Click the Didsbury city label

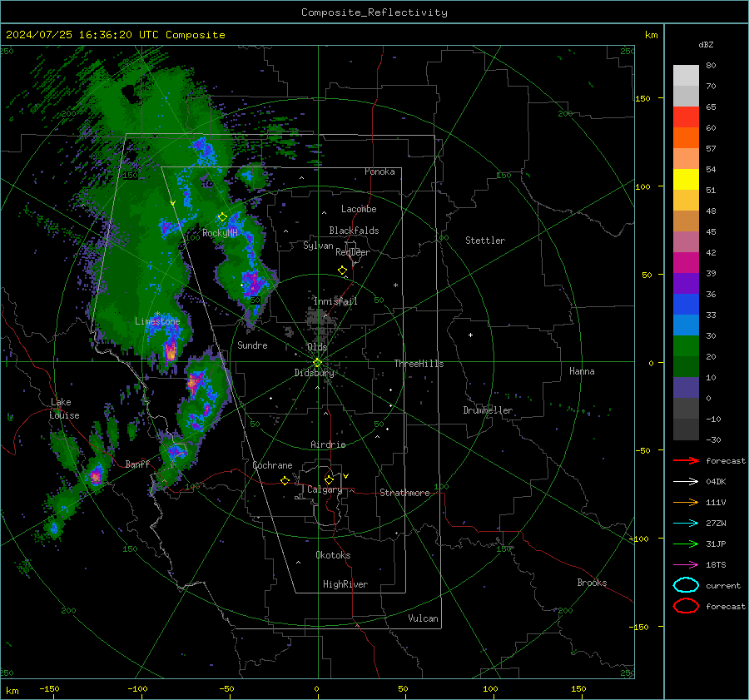(x=314, y=373)
